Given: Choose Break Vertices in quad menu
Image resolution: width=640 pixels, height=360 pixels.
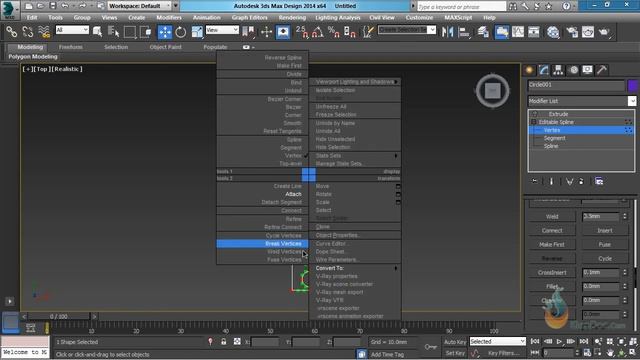Looking at the screenshot, I should pos(262,244).
